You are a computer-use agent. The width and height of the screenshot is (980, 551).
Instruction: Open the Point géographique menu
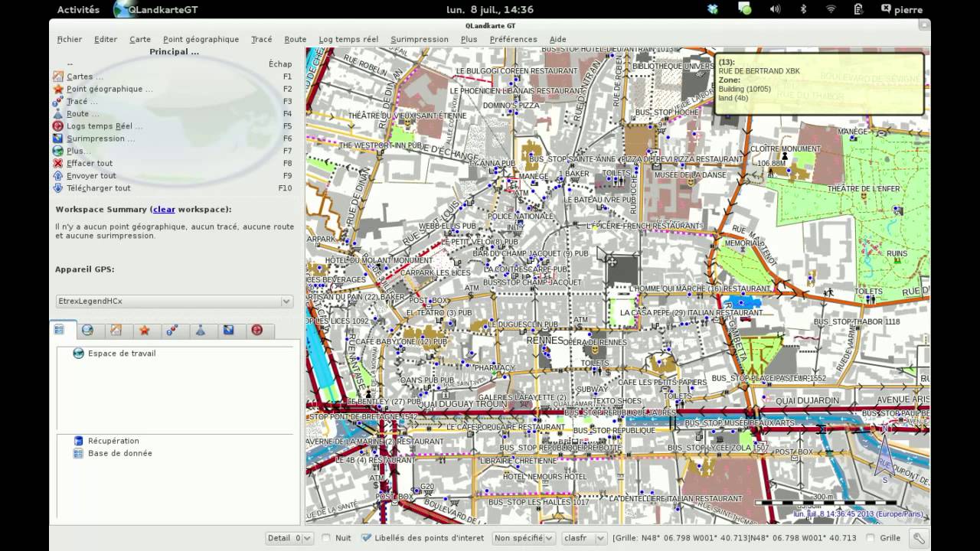[201, 39]
